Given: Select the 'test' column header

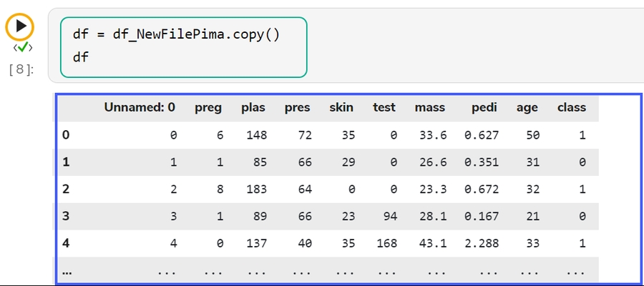Looking at the screenshot, I should 384,108.
